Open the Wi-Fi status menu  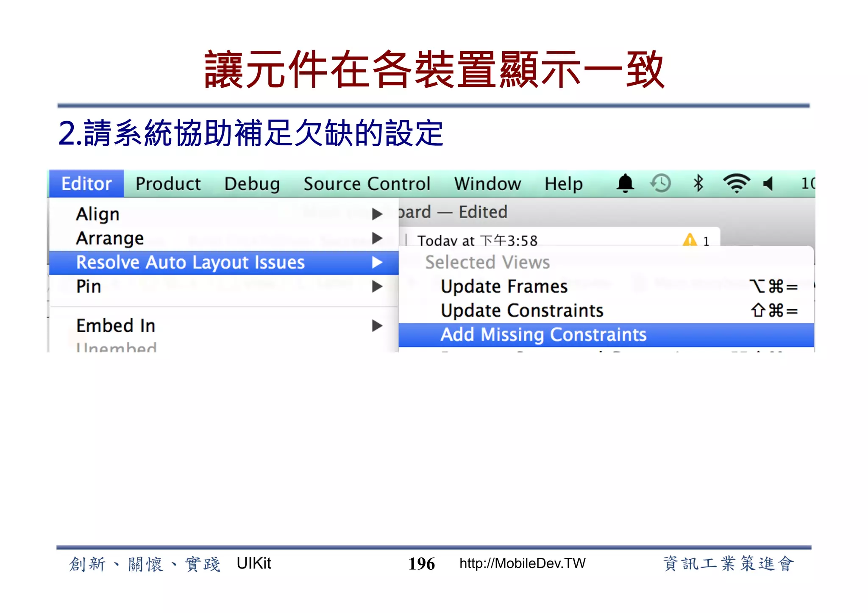click(x=737, y=183)
